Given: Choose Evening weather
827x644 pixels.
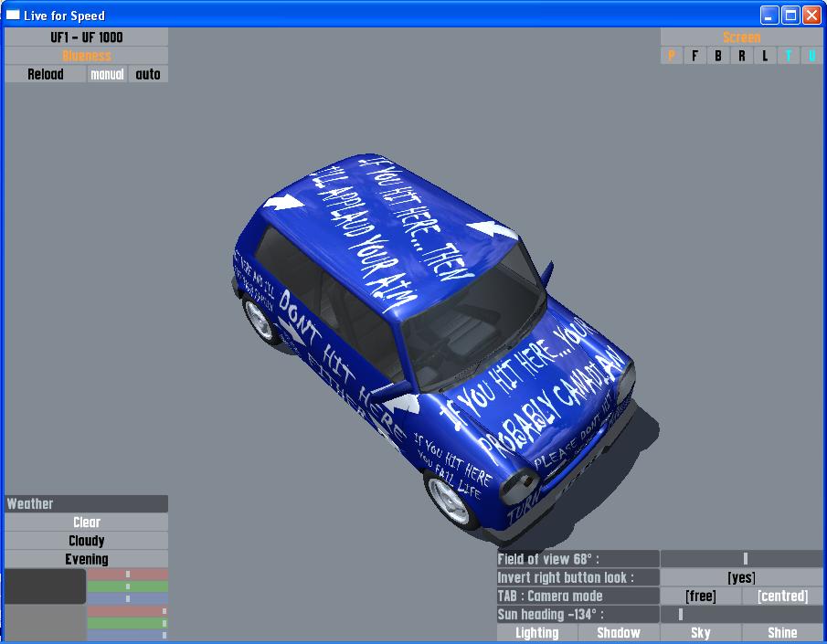Looking at the screenshot, I should coord(86,559).
